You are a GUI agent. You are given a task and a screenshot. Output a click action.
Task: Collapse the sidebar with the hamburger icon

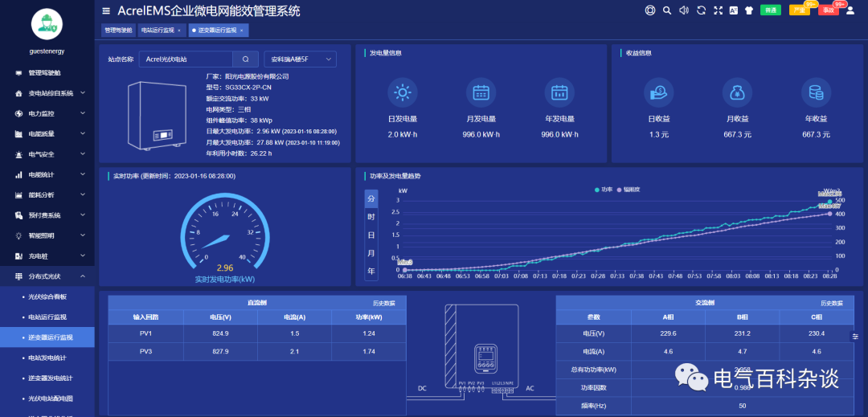[106, 10]
